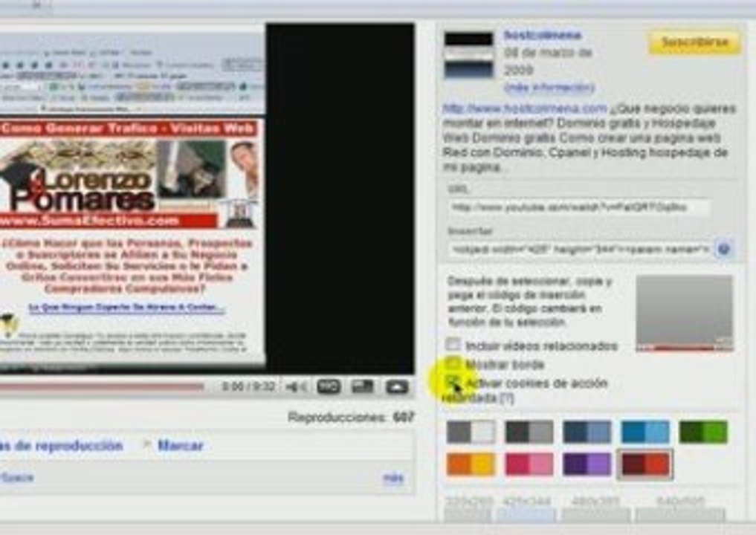Select the URL text field
Image resolution: width=756 pixels, height=535 pixels.
[578, 208]
